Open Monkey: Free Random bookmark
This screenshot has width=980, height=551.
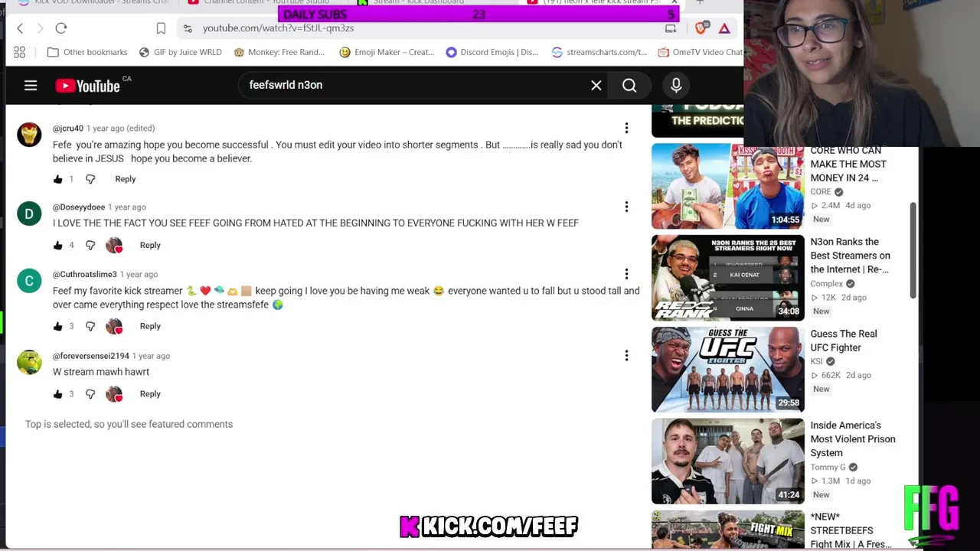(279, 52)
